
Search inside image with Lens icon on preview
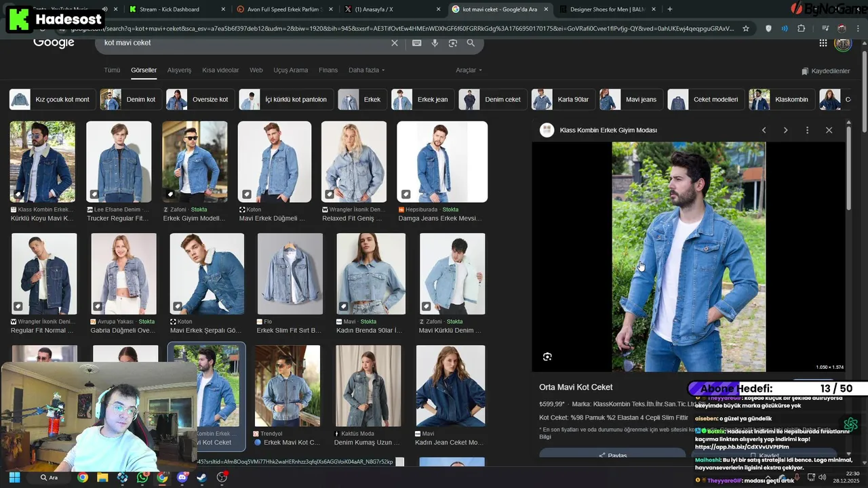547,357
